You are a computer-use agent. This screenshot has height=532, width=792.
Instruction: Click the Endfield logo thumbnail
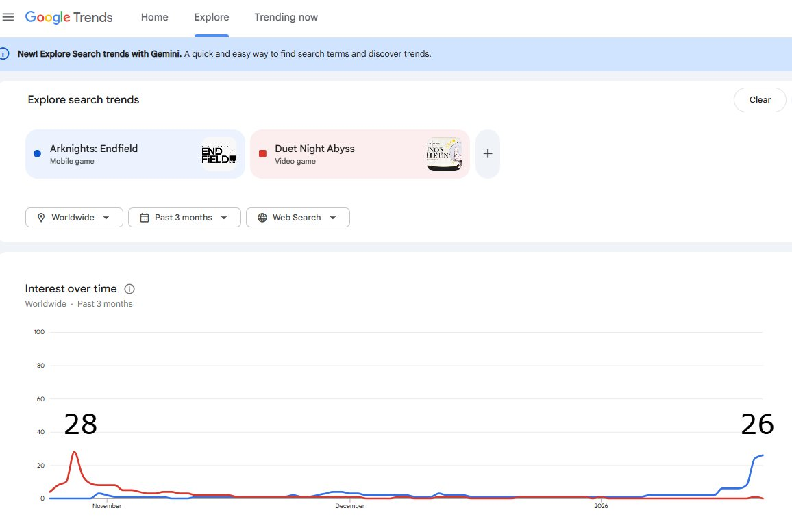click(219, 154)
